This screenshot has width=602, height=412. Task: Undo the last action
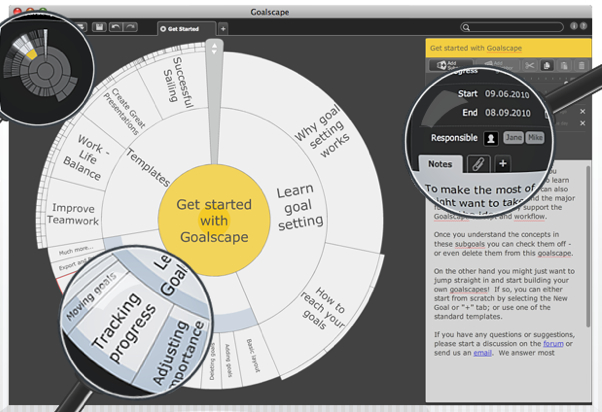click(116, 27)
